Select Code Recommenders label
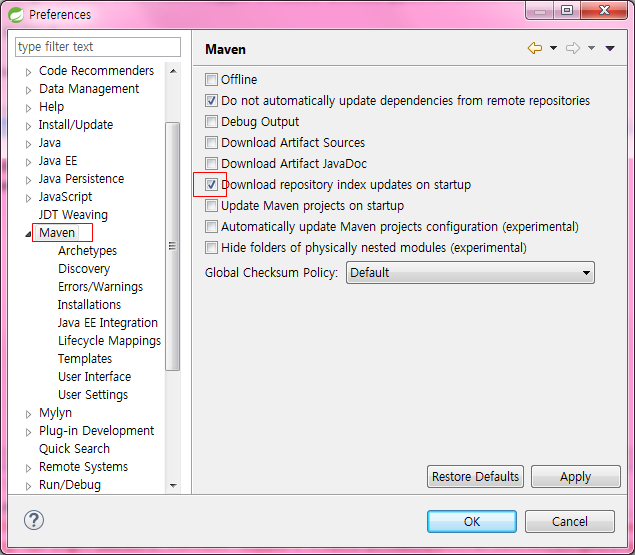The height and width of the screenshot is (555, 635). coord(96,70)
